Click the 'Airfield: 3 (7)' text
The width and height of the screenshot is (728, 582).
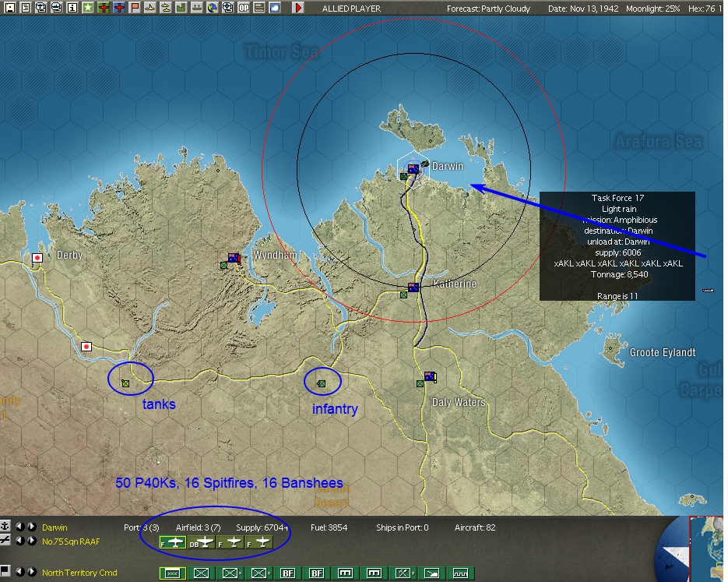pyautogui.click(x=199, y=527)
